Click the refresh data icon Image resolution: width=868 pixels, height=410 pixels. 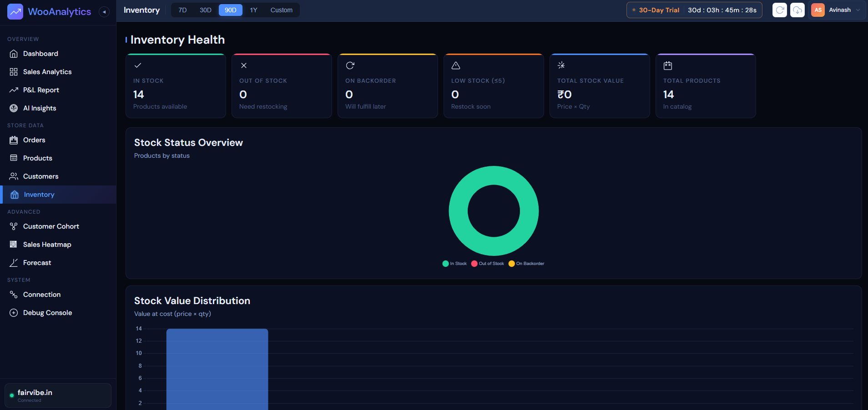click(x=780, y=10)
